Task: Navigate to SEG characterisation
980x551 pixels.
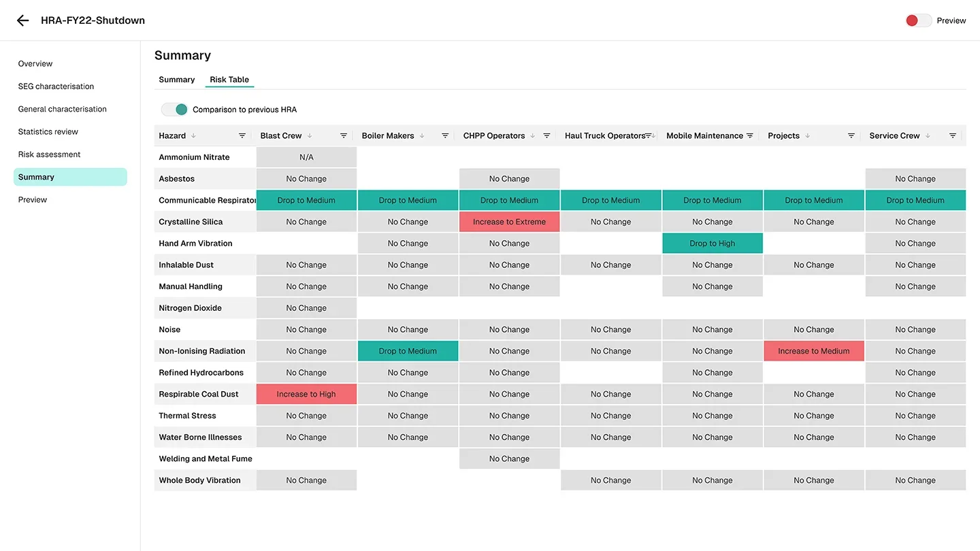Action: [56, 86]
